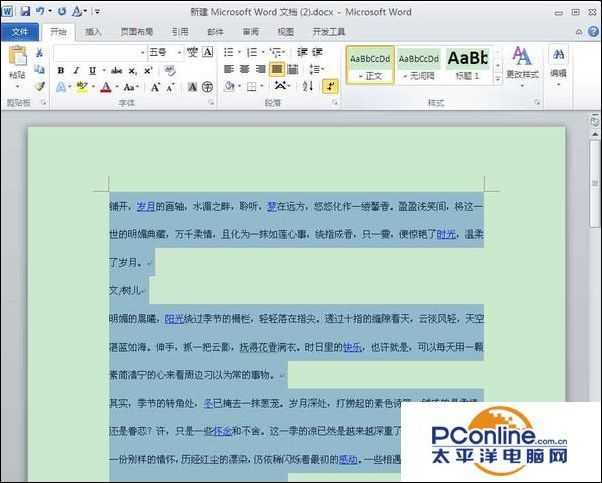Switch to the Insert (插入) tab
Screen dimensions: 602x483
coord(93,32)
